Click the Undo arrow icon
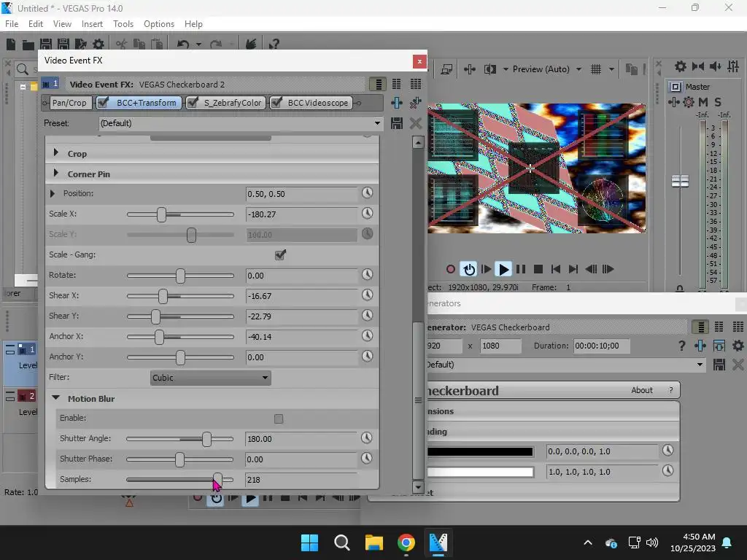The image size is (747, 560). (183, 44)
